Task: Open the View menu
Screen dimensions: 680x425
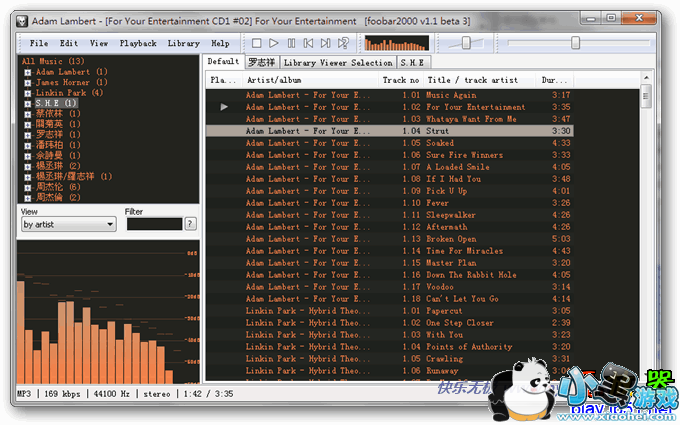Action: 99,43
